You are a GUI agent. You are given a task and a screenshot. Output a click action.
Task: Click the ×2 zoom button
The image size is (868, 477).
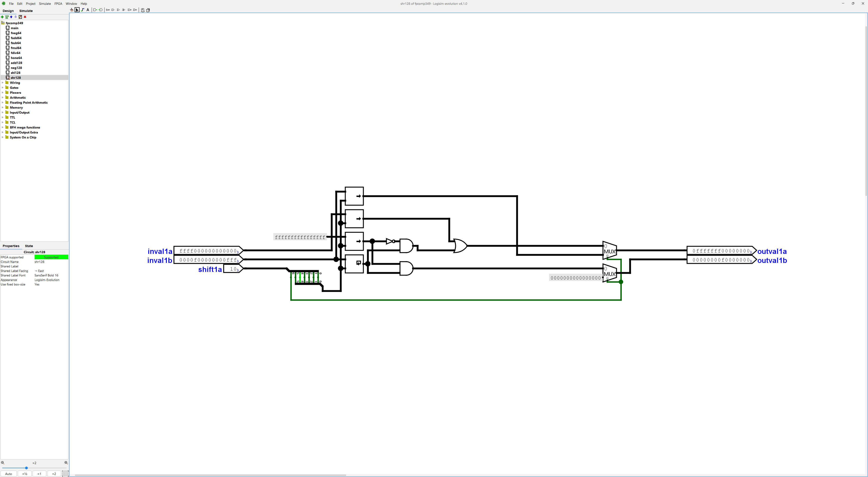click(54, 474)
